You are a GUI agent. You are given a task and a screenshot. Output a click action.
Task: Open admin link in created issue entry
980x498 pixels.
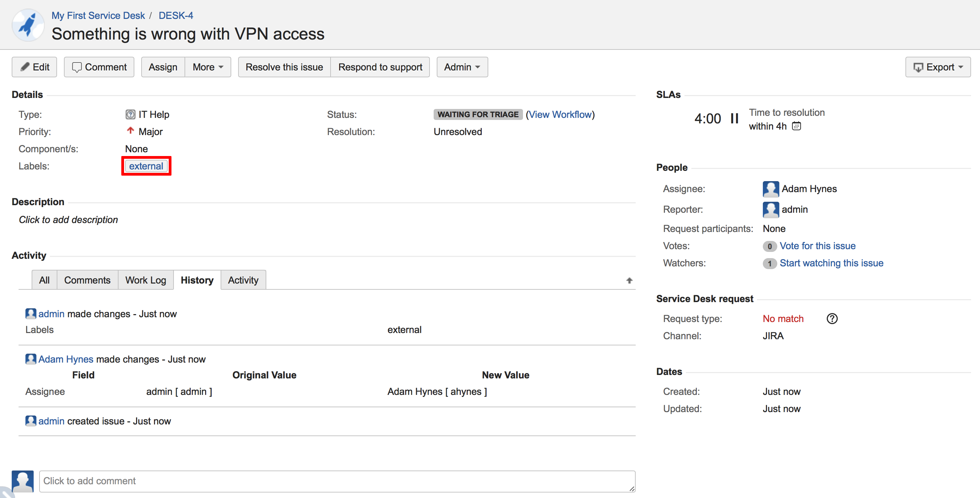click(x=51, y=421)
